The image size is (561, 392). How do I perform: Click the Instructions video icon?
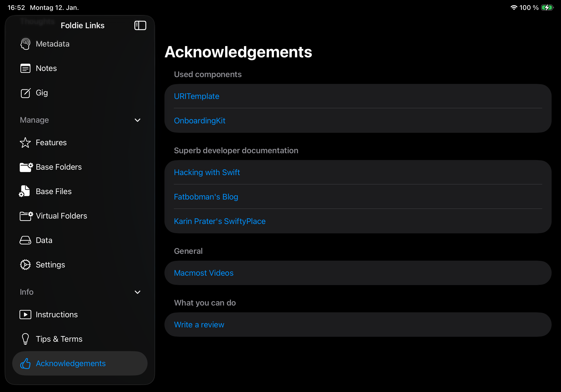pos(25,314)
